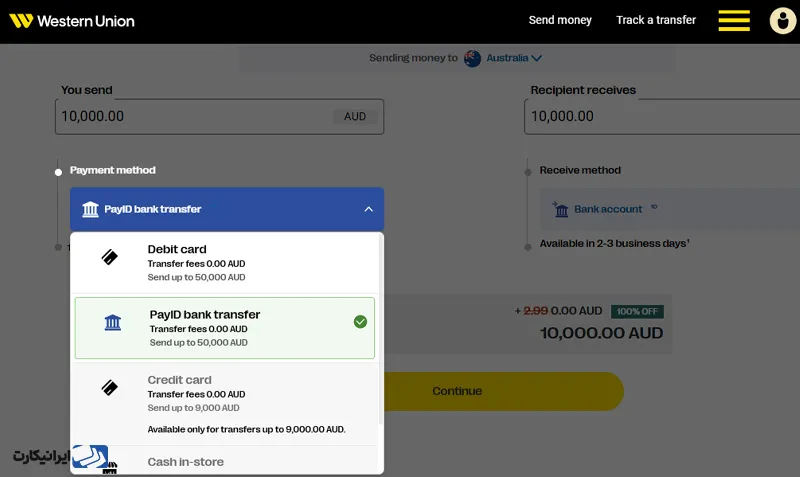Click the payment options list scrollbar
This screenshot has height=477, width=800.
click(380, 329)
